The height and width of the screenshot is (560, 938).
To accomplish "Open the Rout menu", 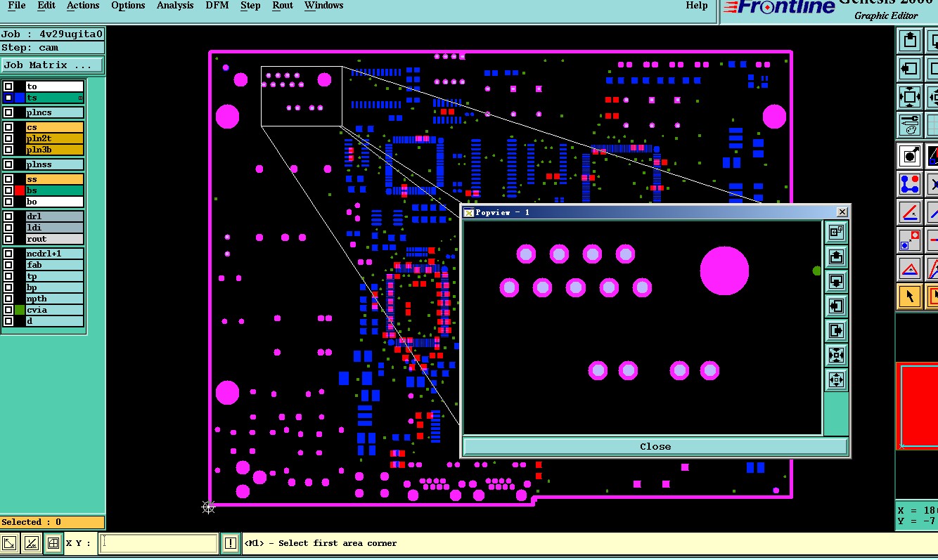I will click(283, 6).
